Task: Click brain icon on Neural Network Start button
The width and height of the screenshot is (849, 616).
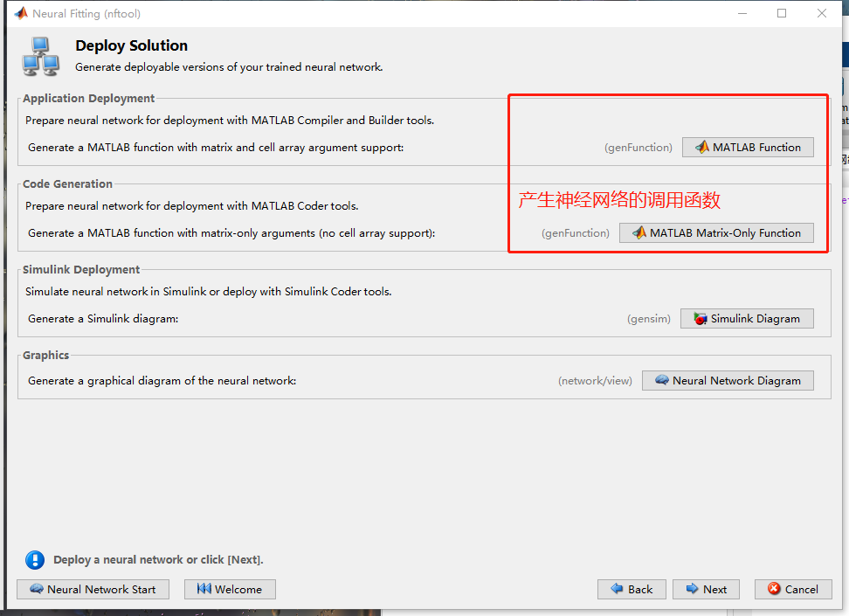Action: 37,588
